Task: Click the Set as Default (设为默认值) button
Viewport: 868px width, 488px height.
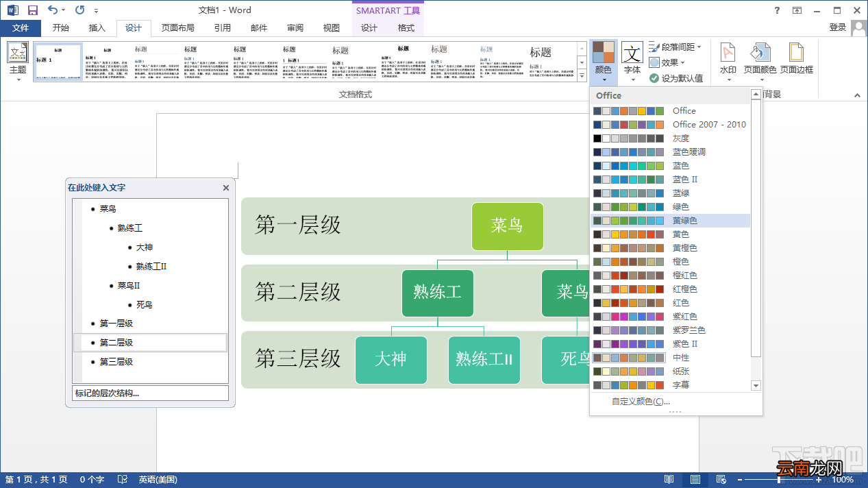Action: (675, 78)
